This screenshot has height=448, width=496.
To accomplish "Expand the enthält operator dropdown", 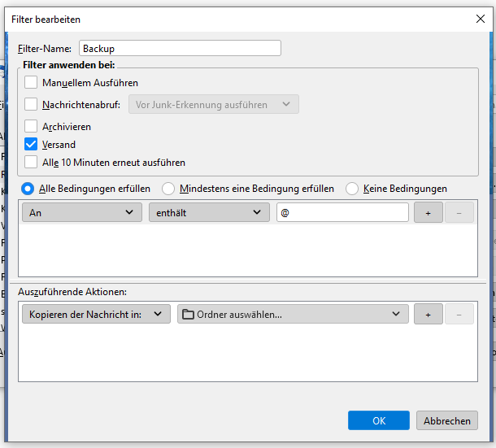I will pos(208,212).
